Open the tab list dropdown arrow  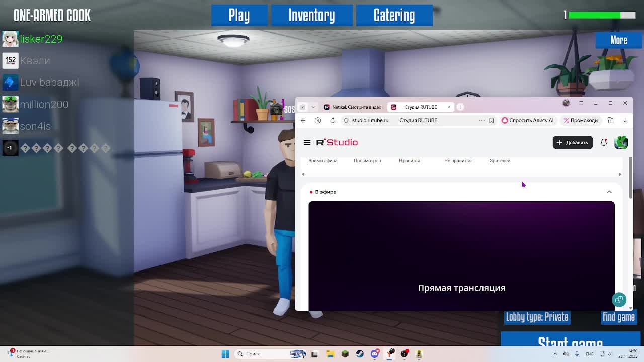[x=313, y=107]
